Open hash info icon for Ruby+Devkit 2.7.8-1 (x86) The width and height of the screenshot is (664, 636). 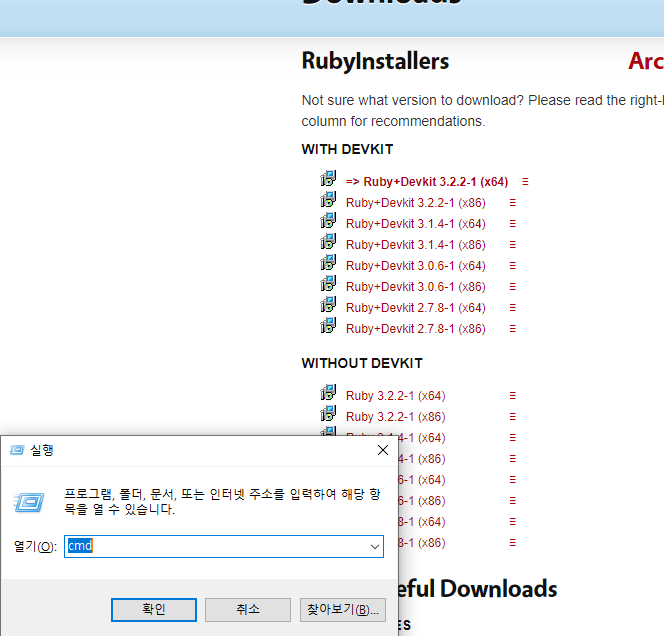[512, 329]
